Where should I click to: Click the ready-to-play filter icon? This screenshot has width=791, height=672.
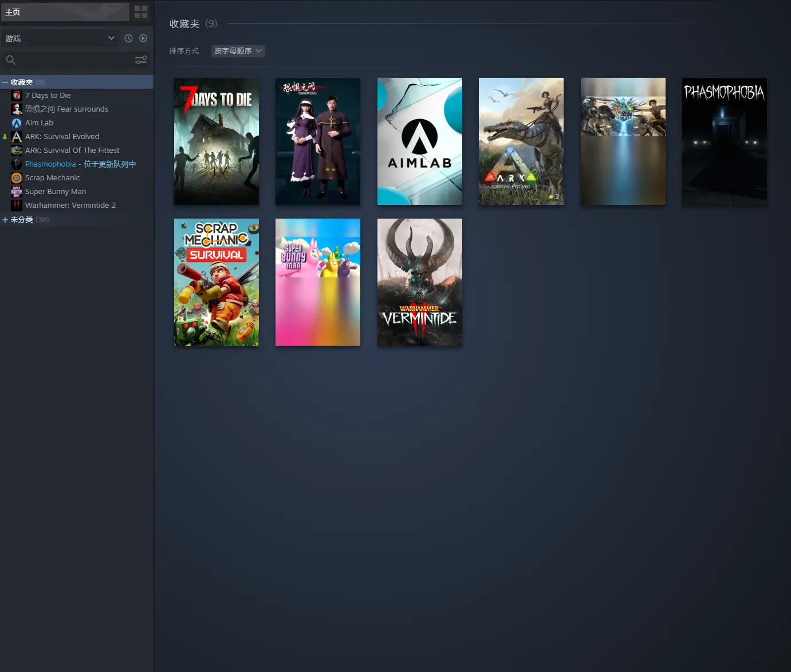click(x=143, y=38)
